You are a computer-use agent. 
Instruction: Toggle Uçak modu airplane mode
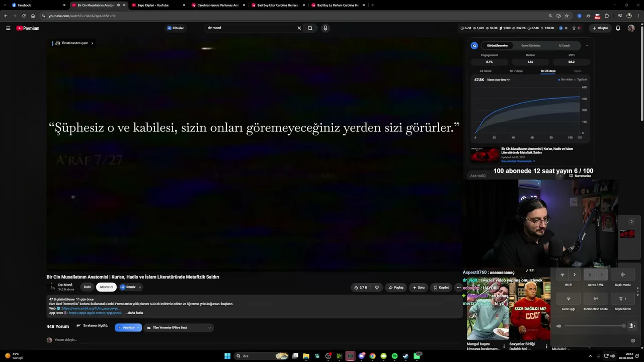[x=622, y=275]
